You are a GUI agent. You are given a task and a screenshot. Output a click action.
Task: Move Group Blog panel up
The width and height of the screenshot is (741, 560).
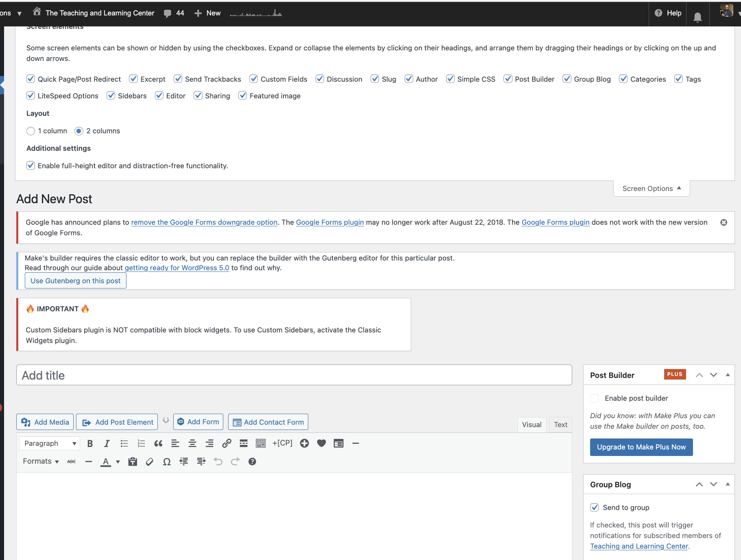click(x=700, y=484)
